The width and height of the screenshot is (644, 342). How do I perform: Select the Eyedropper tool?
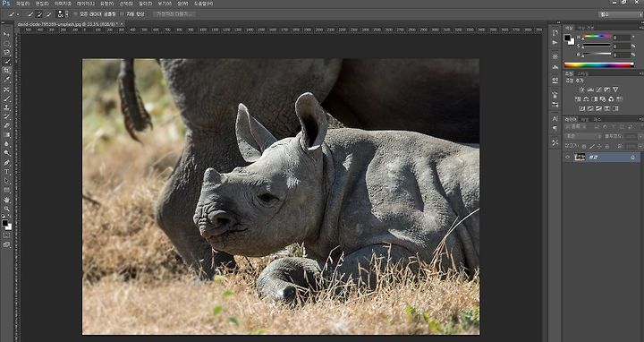click(x=6, y=80)
